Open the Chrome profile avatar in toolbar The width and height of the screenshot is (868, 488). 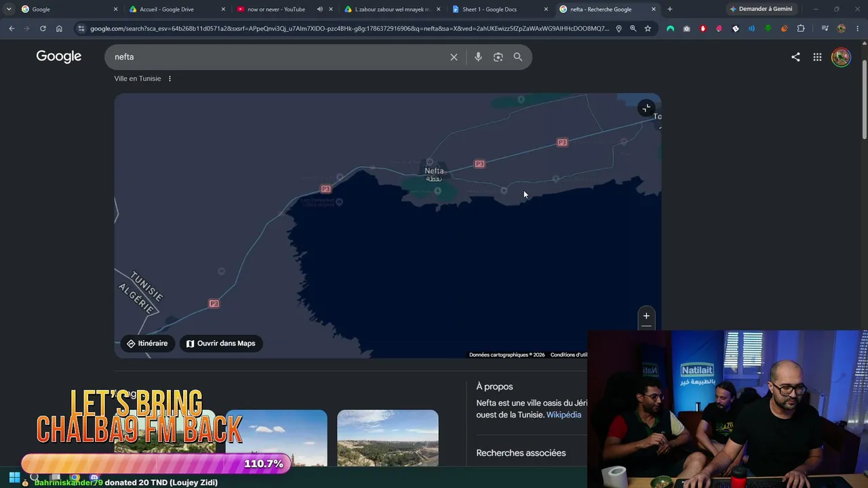click(842, 28)
